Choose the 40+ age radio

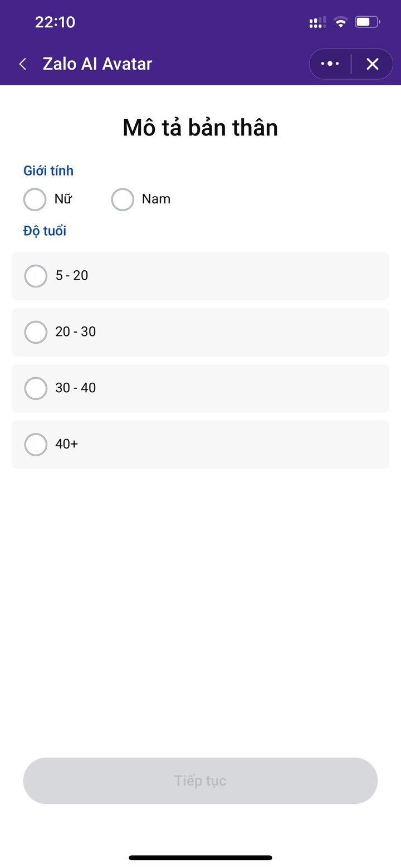[36, 445]
